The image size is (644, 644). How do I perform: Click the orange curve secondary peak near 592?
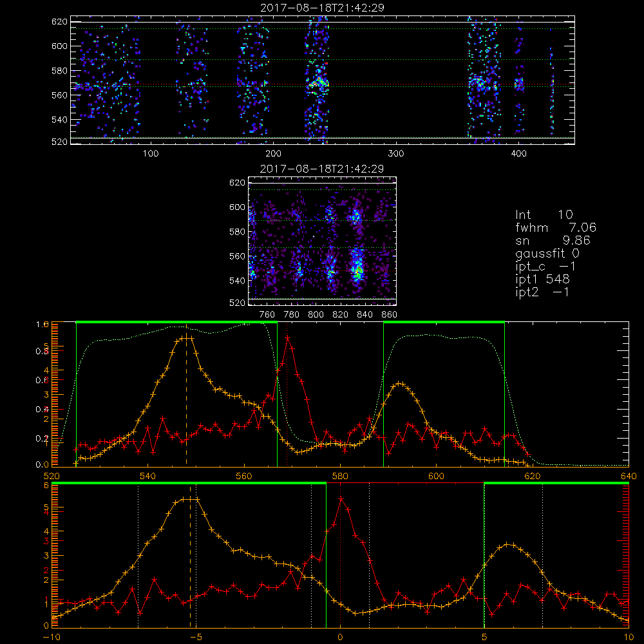[x=400, y=384]
